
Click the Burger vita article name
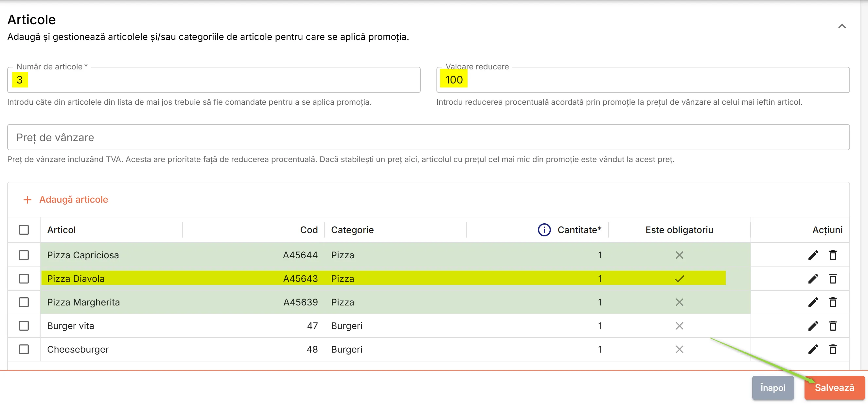click(x=70, y=326)
